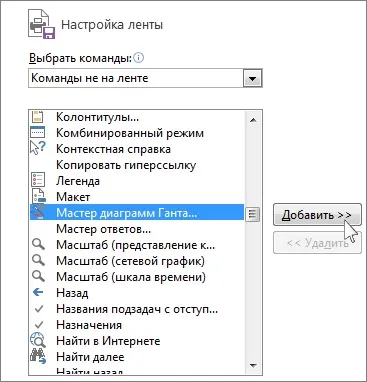Viewport: 367px width, 382px height.
Task: Select Назначения in the command list
Action: point(137,325)
